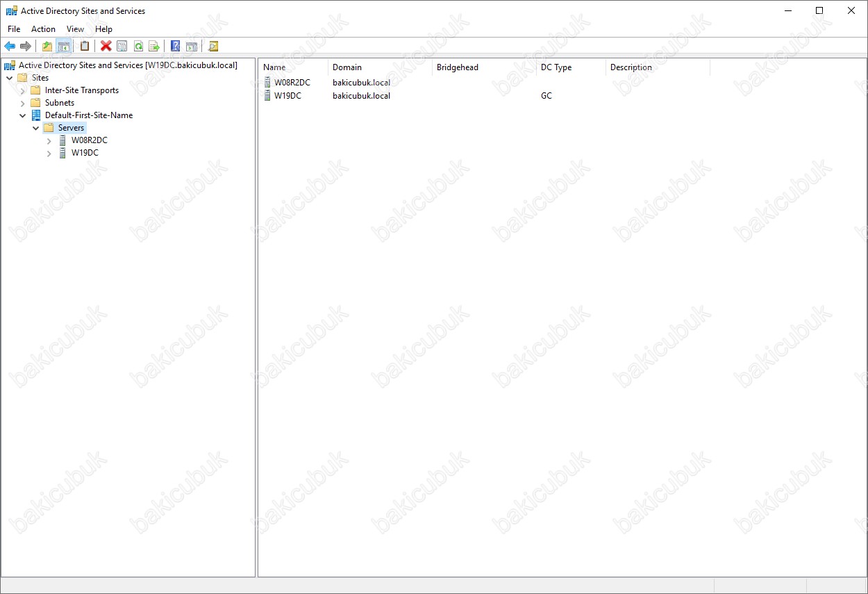Open Help using the question-mark icon
The width and height of the screenshot is (868, 594).
click(x=176, y=47)
